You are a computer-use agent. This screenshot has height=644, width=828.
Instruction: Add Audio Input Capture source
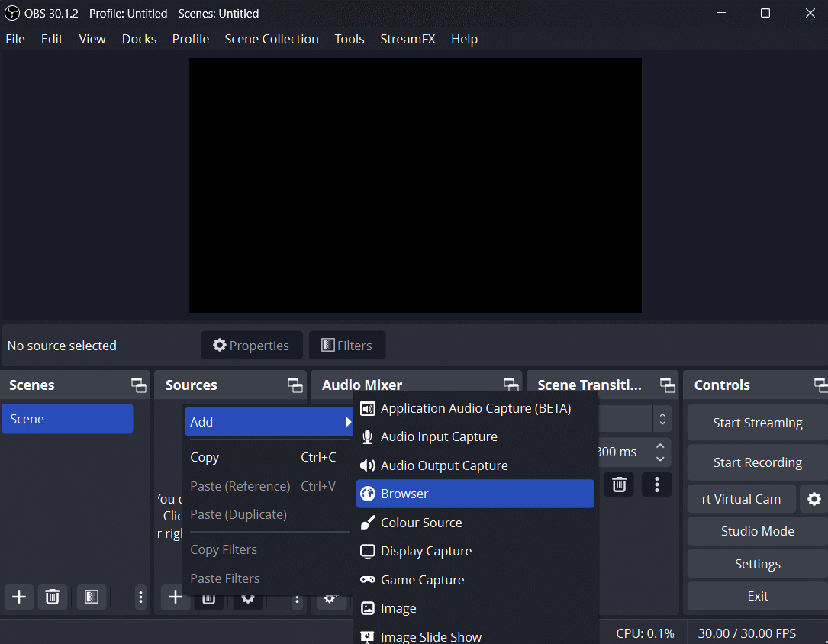coord(475,436)
